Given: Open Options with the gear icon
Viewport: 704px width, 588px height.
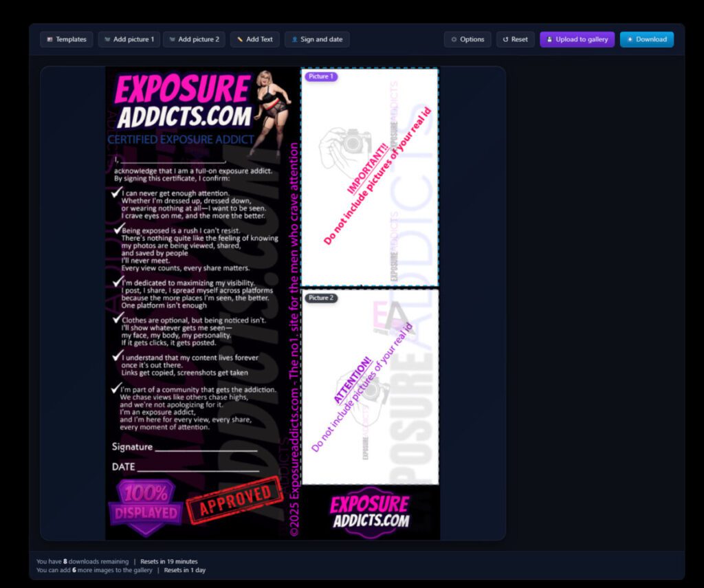Looking at the screenshot, I should 467,39.
